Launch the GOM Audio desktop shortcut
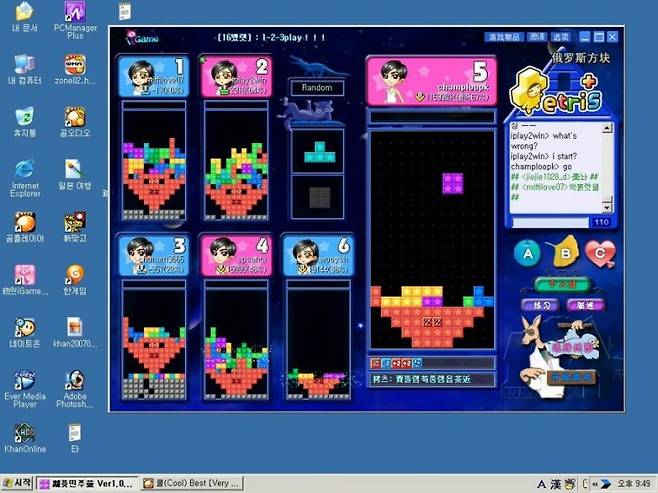 pyautogui.click(x=75, y=122)
